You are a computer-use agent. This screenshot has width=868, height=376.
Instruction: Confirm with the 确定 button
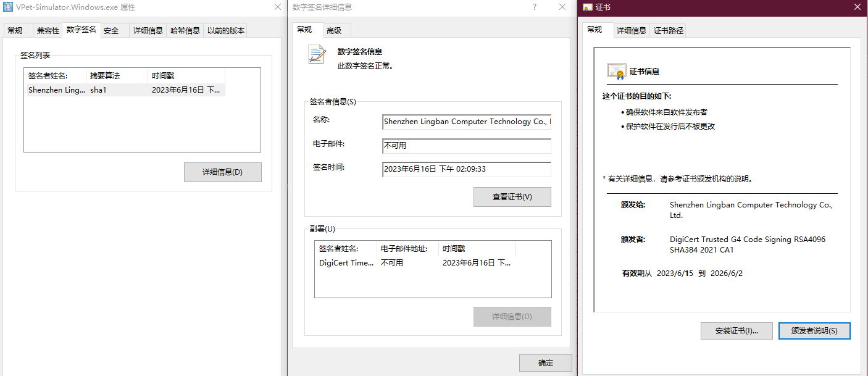click(545, 363)
